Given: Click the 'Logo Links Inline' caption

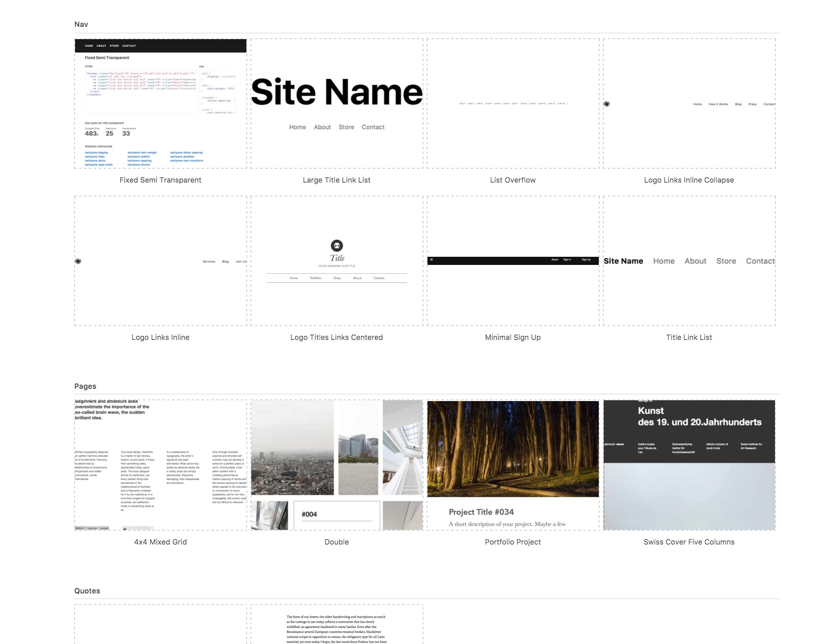Looking at the screenshot, I should click(160, 337).
